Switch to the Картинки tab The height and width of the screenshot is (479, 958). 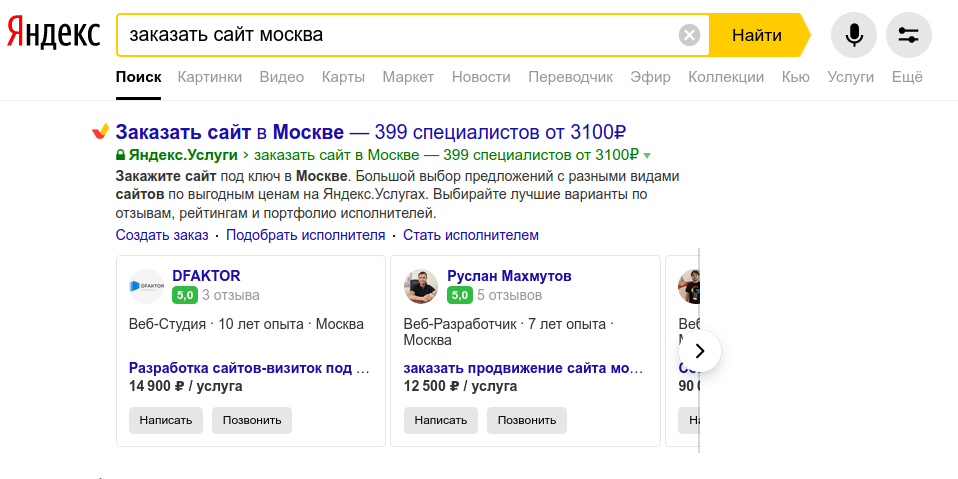pos(210,77)
